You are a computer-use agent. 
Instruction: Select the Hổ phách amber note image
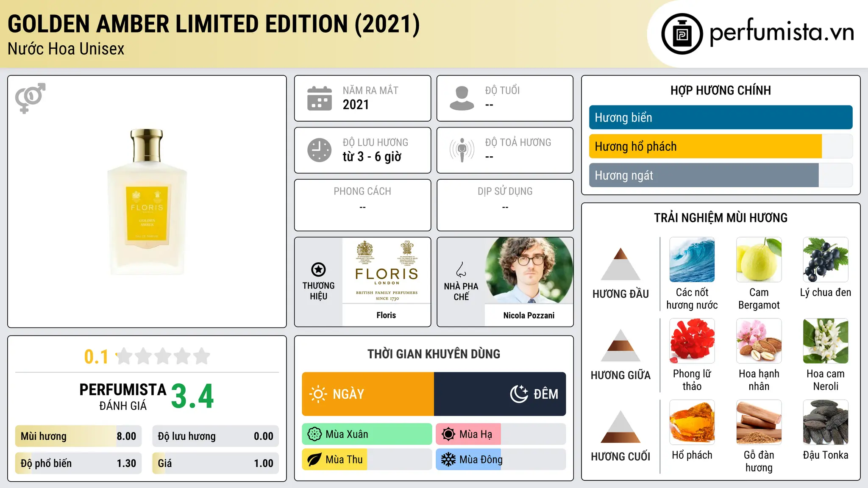(692, 422)
